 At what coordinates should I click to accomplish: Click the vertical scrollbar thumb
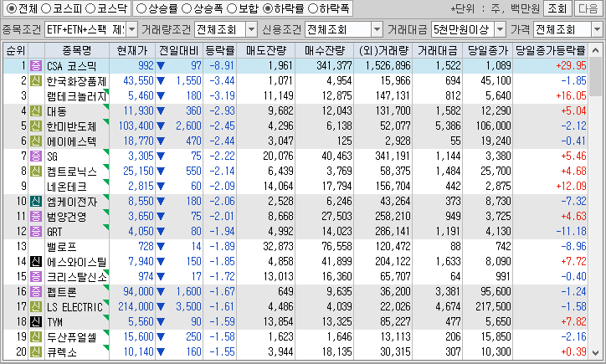596,77
